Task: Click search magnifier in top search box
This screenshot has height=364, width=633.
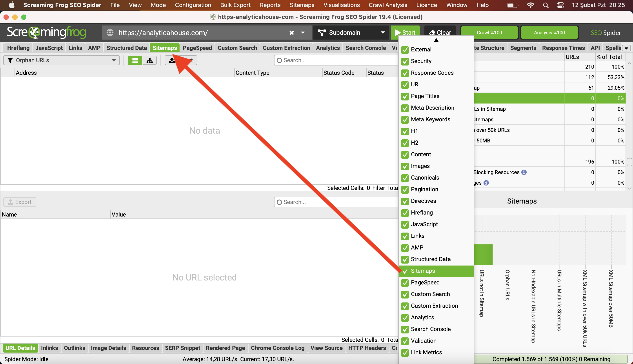Action: tap(279, 60)
